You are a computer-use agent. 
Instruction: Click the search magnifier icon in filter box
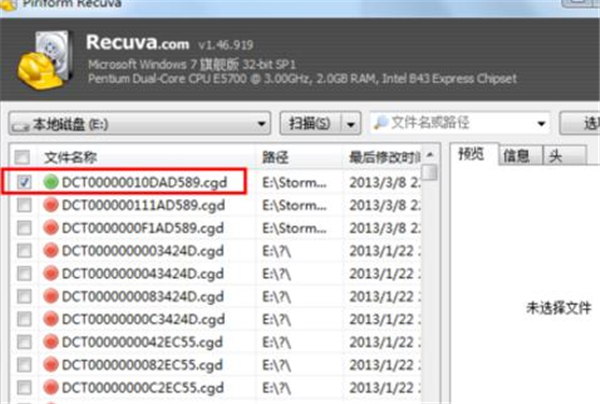coord(380,123)
